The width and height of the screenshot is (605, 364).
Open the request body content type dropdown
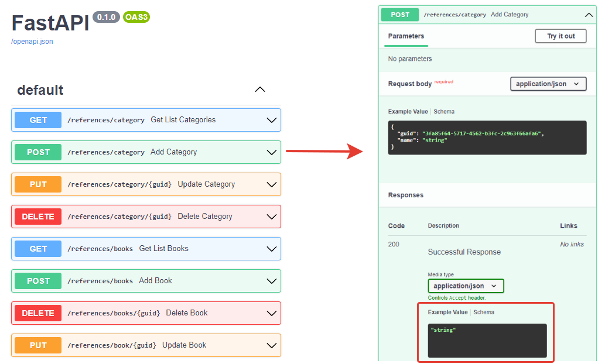coord(548,84)
